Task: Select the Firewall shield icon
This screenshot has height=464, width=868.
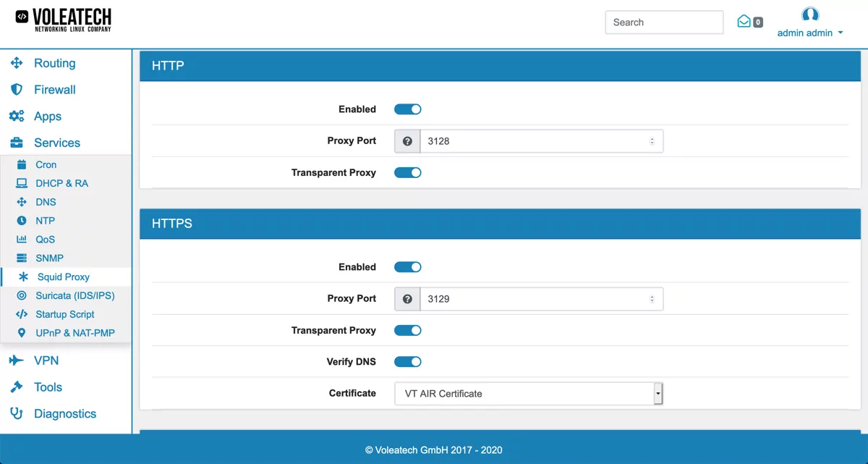Action: click(x=16, y=89)
